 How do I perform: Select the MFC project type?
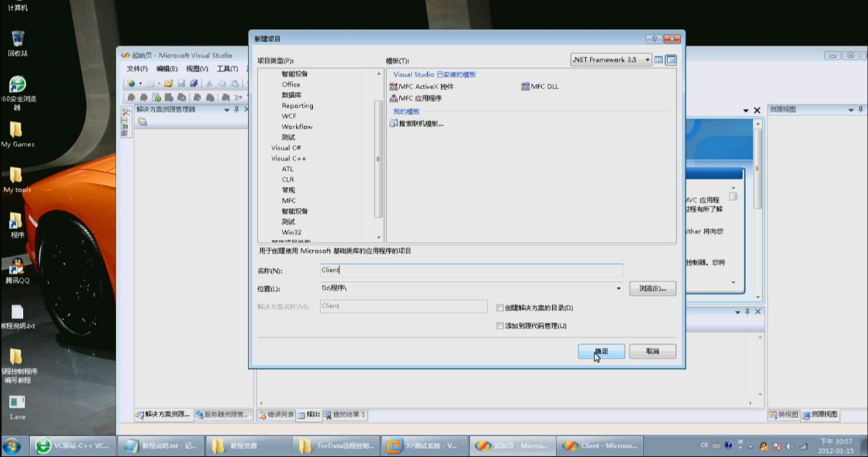click(289, 201)
